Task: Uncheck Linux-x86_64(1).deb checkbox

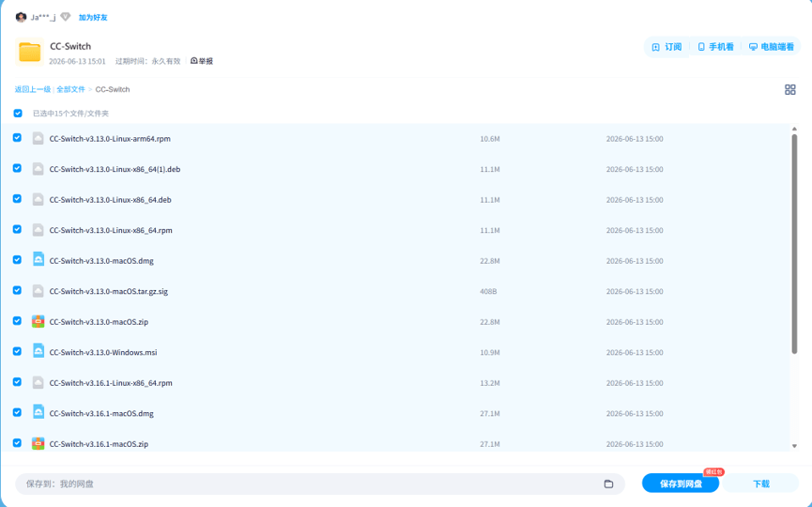Action: [x=17, y=168]
